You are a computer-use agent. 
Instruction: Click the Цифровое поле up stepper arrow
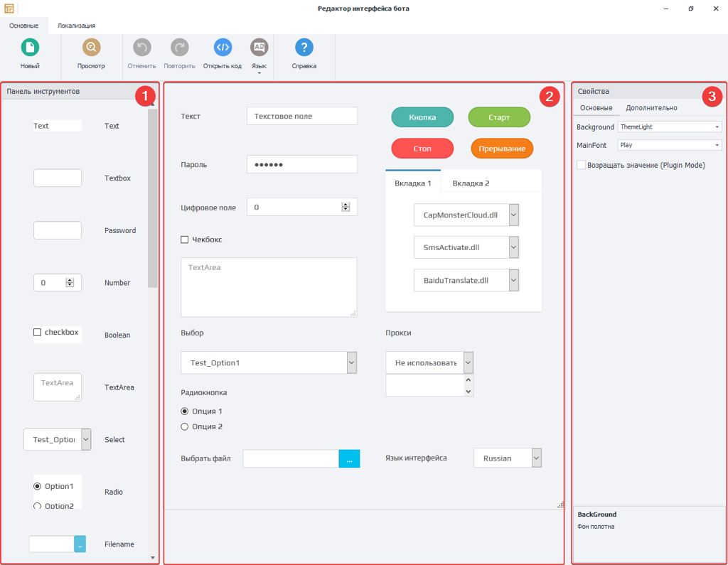point(346,203)
